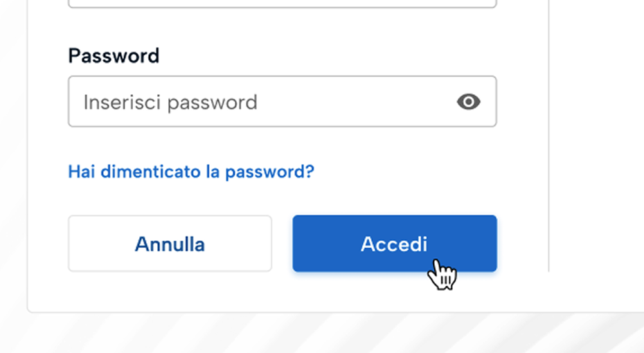The image size is (644, 353).
Task: Place cursor in the password placeholder field
Action: [x=256, y=102]
